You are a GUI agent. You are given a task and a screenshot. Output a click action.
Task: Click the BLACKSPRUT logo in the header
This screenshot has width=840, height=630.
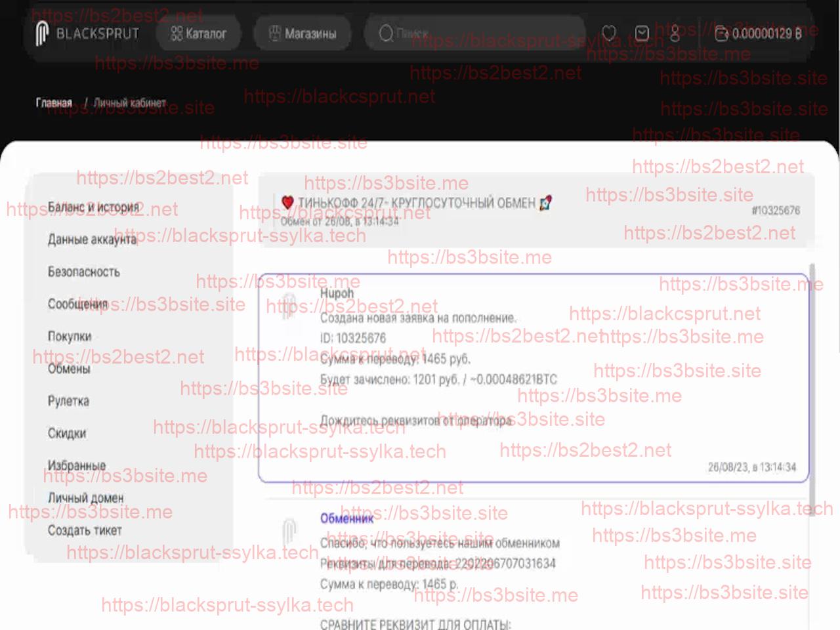87,33
